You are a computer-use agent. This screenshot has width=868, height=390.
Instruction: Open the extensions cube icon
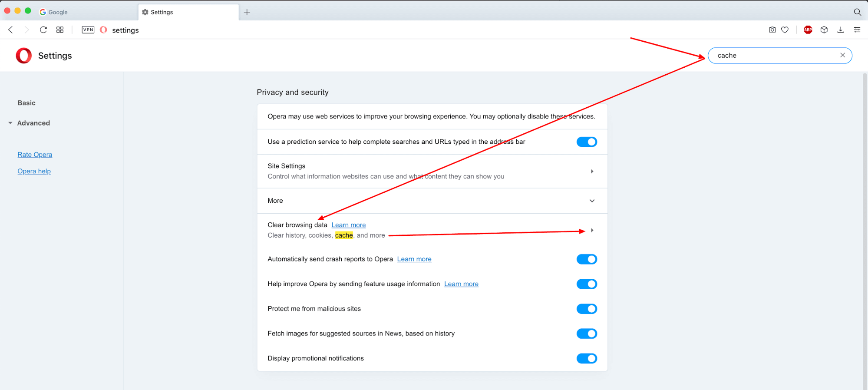tap(824, 30)
